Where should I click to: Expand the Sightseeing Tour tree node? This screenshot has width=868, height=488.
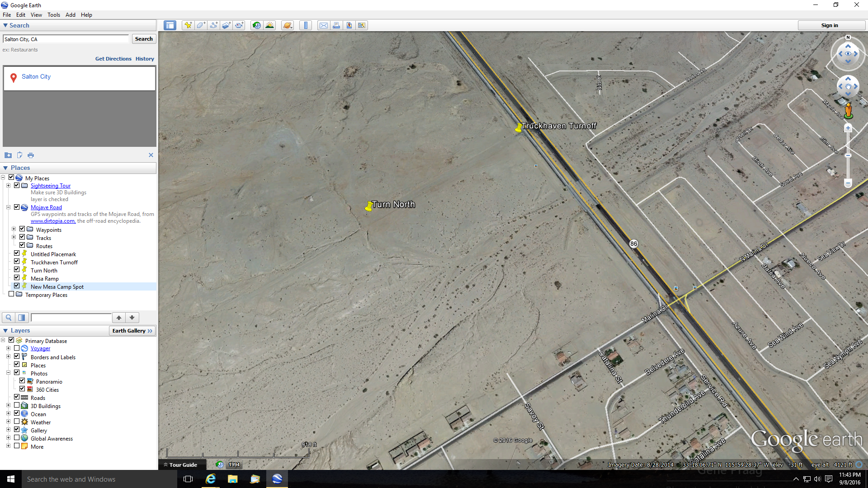(8, 185)
